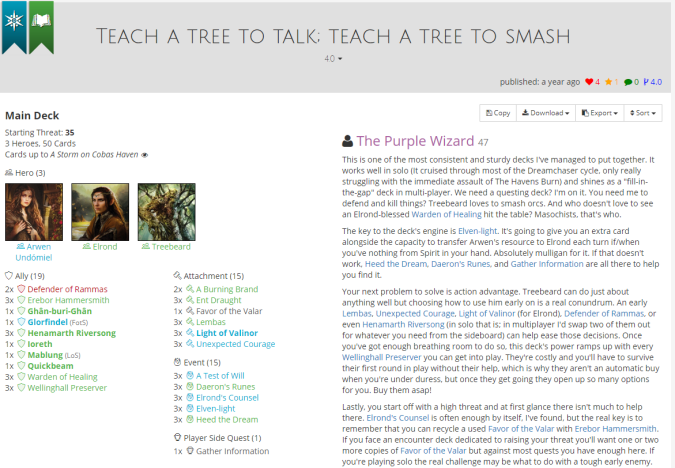Follow the Warden of Healing link in description
The image size is (675, 468).
click(446, 214)
